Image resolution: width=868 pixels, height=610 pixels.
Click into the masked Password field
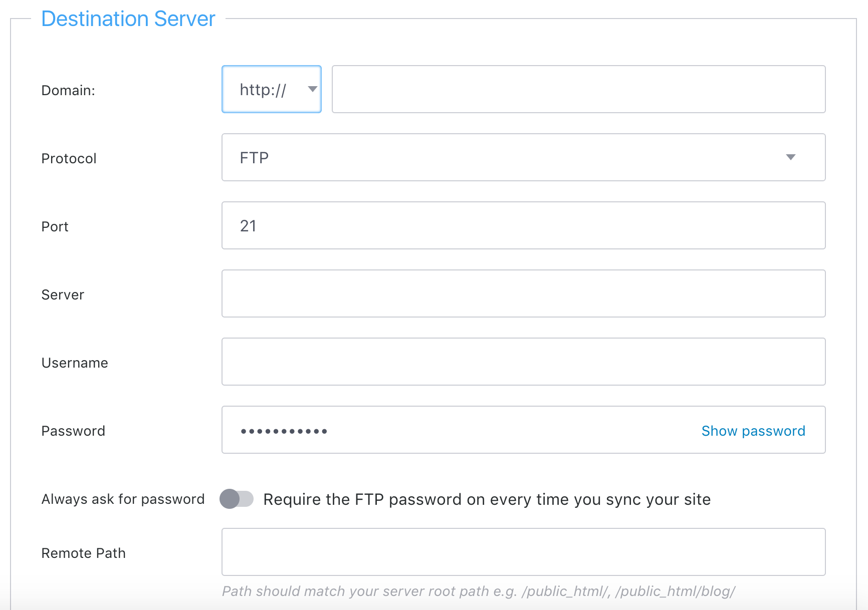point(451,430)
